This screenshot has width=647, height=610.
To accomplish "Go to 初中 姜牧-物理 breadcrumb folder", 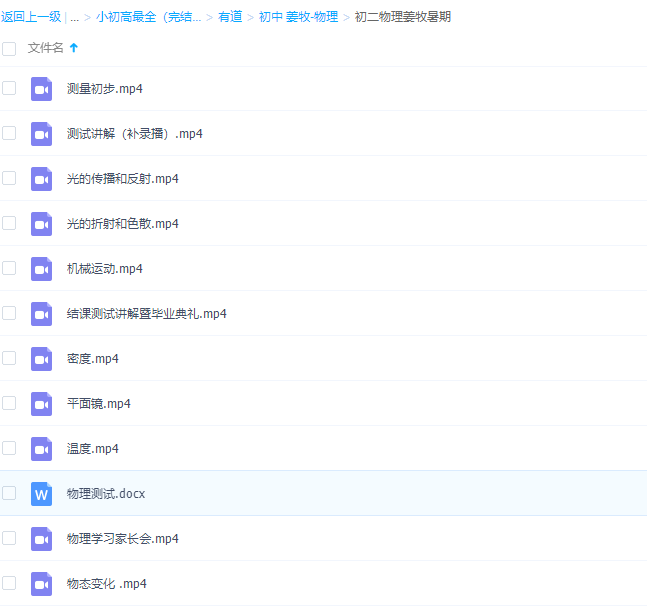I will click(x=298, y=17).
